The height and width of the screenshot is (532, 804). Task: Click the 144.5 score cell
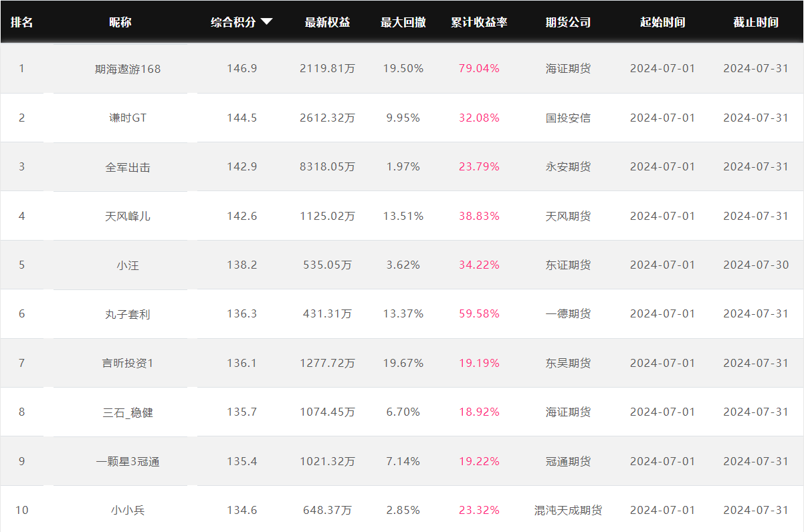[x=242, y=118]
